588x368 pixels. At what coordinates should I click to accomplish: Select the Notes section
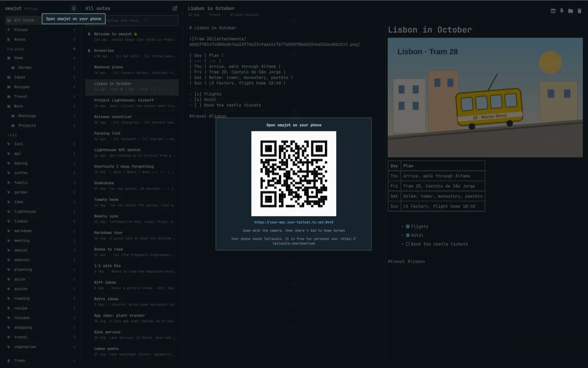pos(41,39)
